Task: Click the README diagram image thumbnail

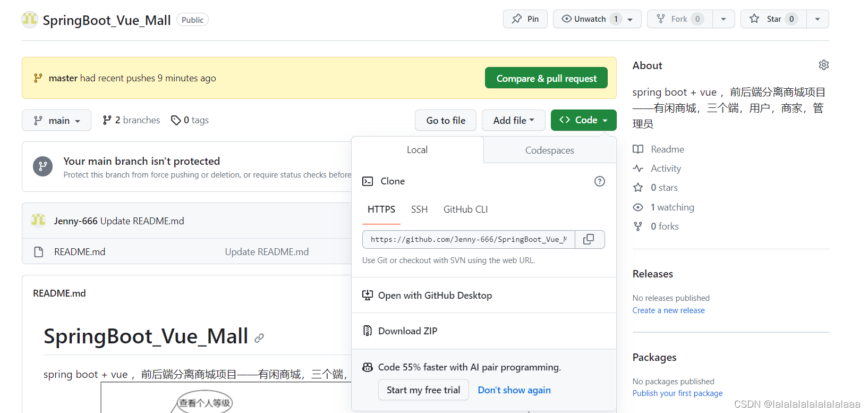Action: (225, 397)
